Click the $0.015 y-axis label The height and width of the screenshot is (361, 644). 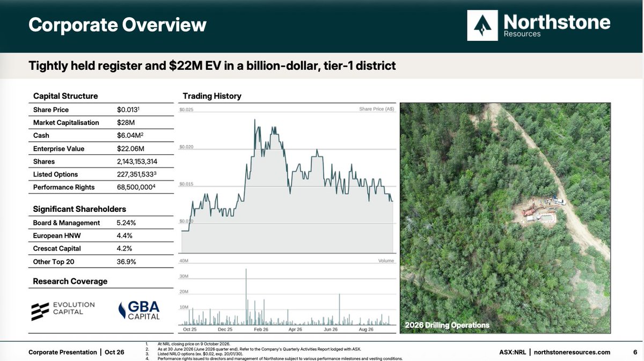click(186, 184)
